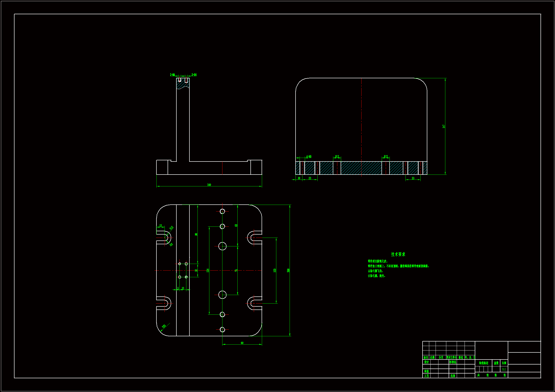Select the 设计 title block cell
This screenshot has height=392, width=555.
(x=426, y=362)
